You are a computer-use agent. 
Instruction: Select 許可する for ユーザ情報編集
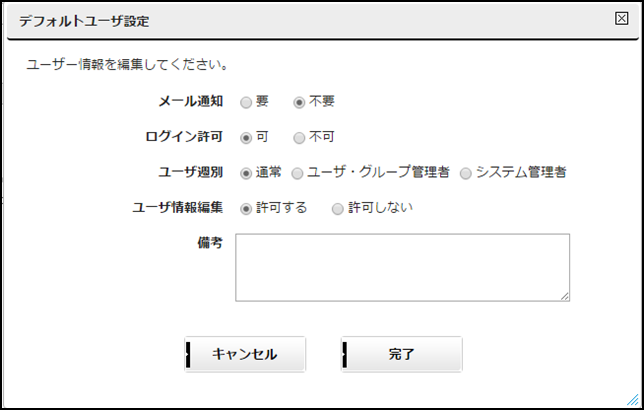pos(246,209)
